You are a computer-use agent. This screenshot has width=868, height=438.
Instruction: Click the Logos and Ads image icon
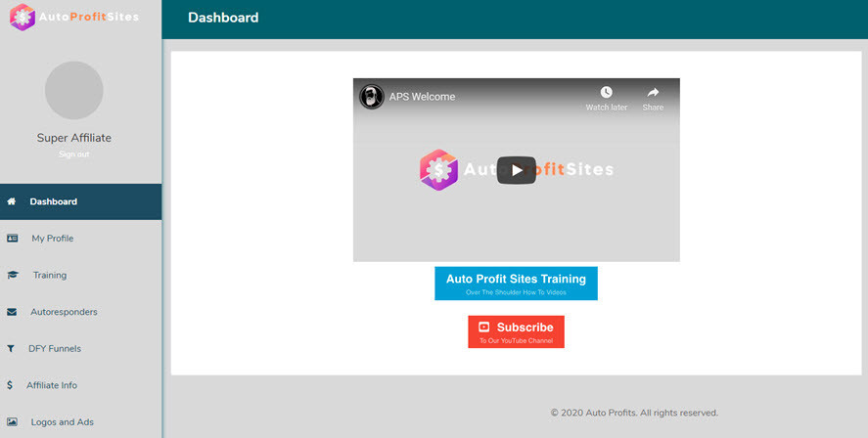(12, 422)
